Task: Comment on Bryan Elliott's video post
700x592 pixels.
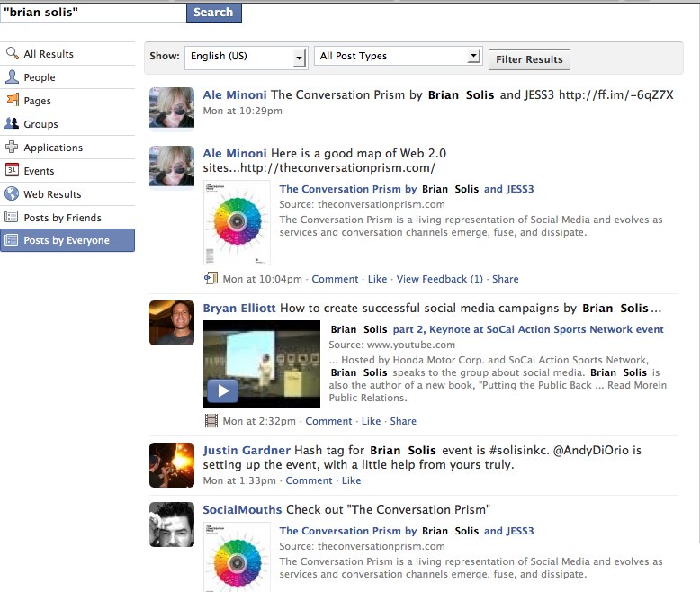Action: coord(328,421)
